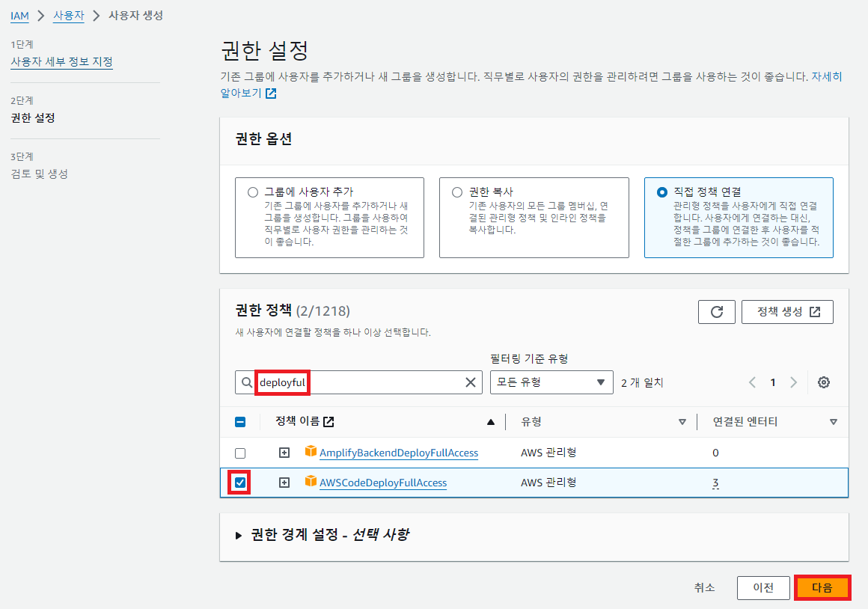Uncheck the AWSCodeDeployFullAccess row checkbox
This screenshot has width=868, height=609.
click(240, 483)
